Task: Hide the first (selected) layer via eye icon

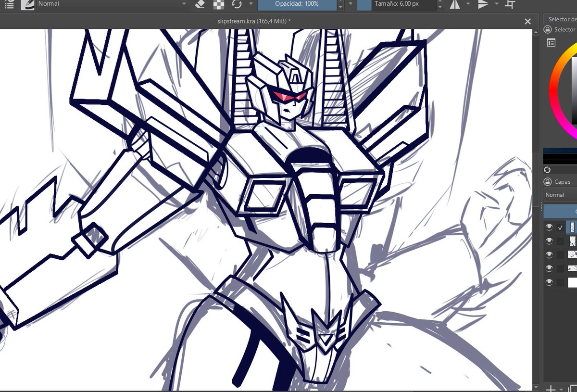Action: point(549,227)
